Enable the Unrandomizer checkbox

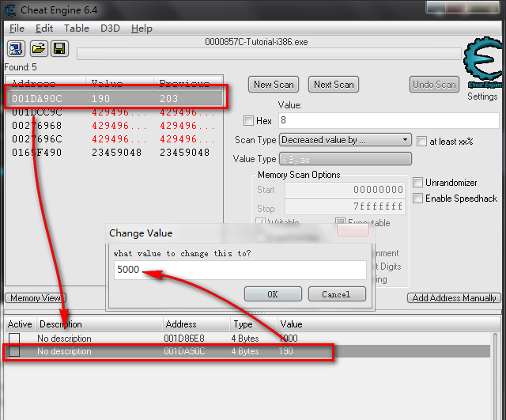417,183
